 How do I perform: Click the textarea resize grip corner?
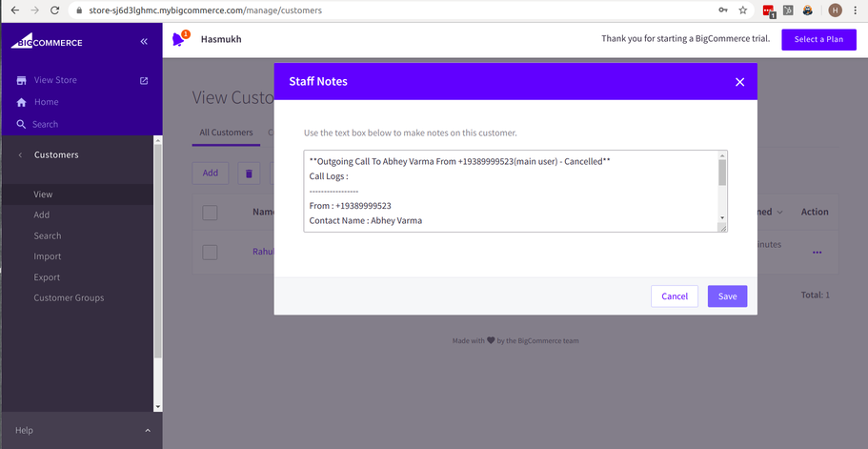coord(722,228)
